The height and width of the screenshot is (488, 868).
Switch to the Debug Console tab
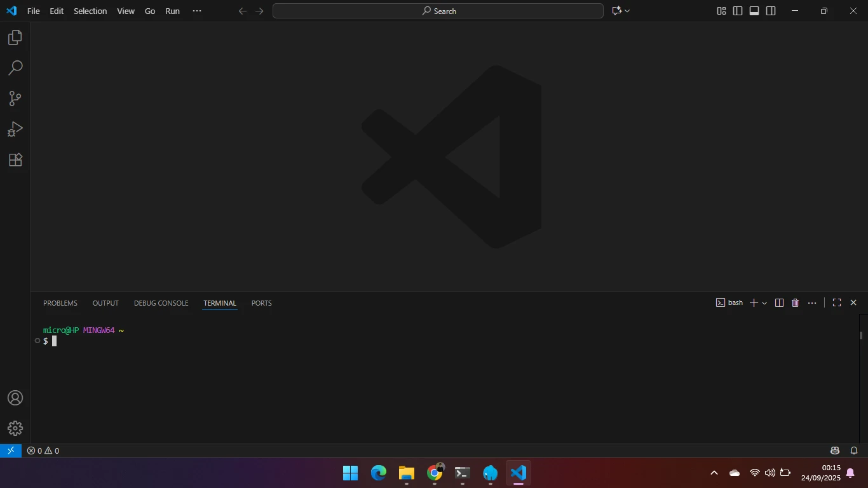161,303
